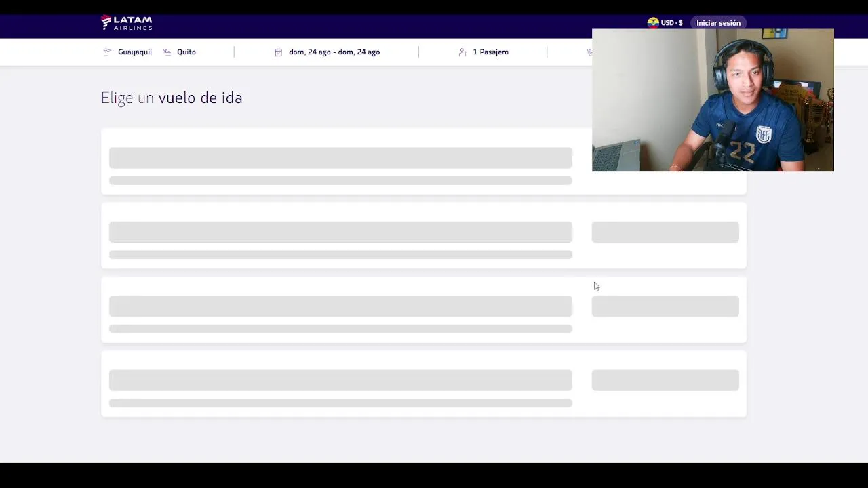The image size is (868, 488).
Task: Click the departure plane icon beside Guayaquil
Action: coord(107,52)
